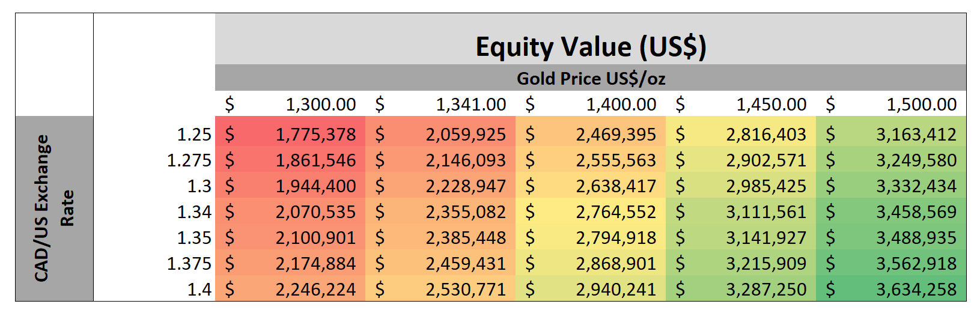980x313 pixels.
Task: Select the red cell showing 1,775,378
Action: coord(315,135)
